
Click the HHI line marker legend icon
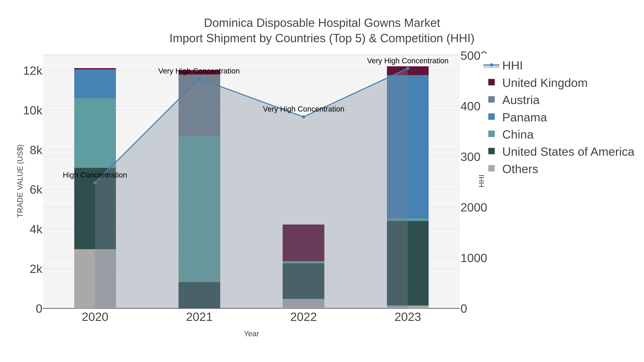492,65
